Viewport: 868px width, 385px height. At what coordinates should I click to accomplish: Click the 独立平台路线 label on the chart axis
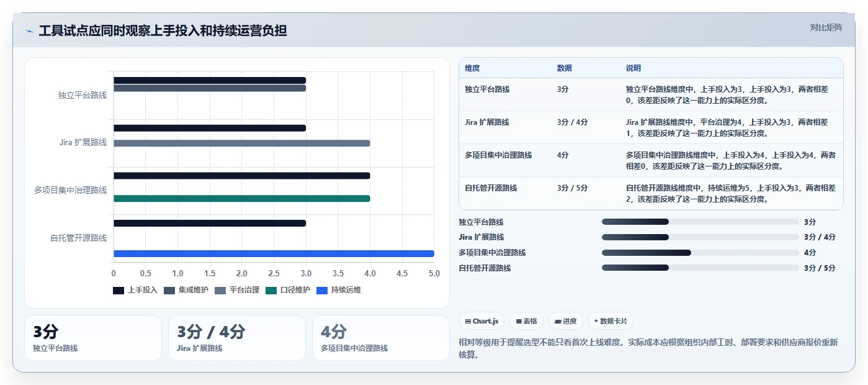click(83, 95)
